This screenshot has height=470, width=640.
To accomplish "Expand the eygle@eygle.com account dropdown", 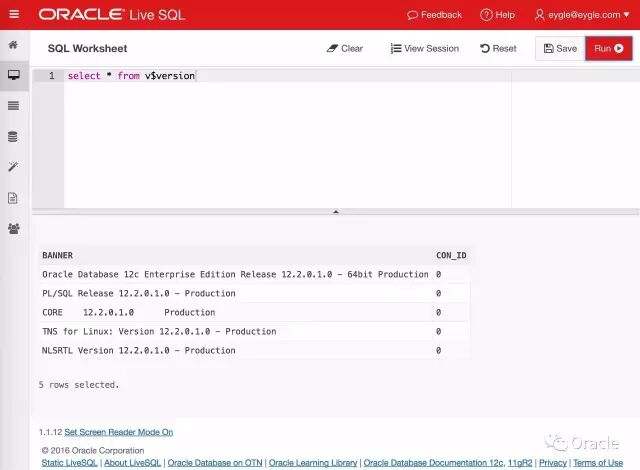I will coord(582,15).
